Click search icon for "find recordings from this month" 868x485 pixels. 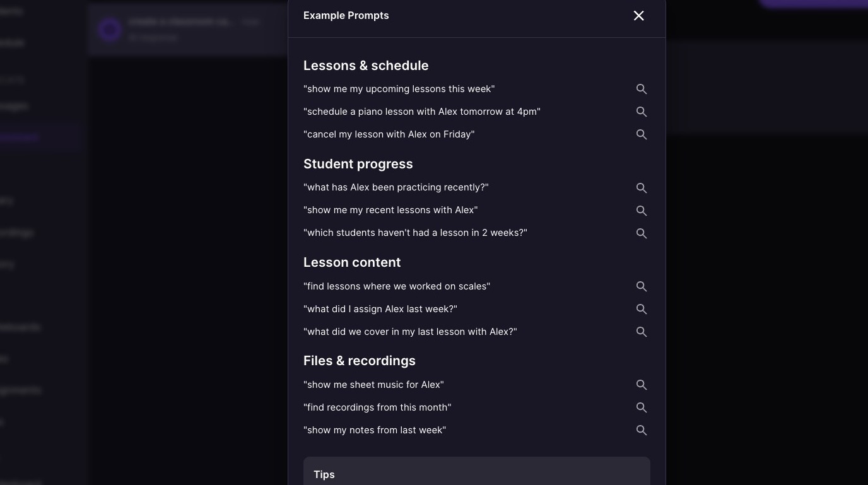tap(642, 407)
